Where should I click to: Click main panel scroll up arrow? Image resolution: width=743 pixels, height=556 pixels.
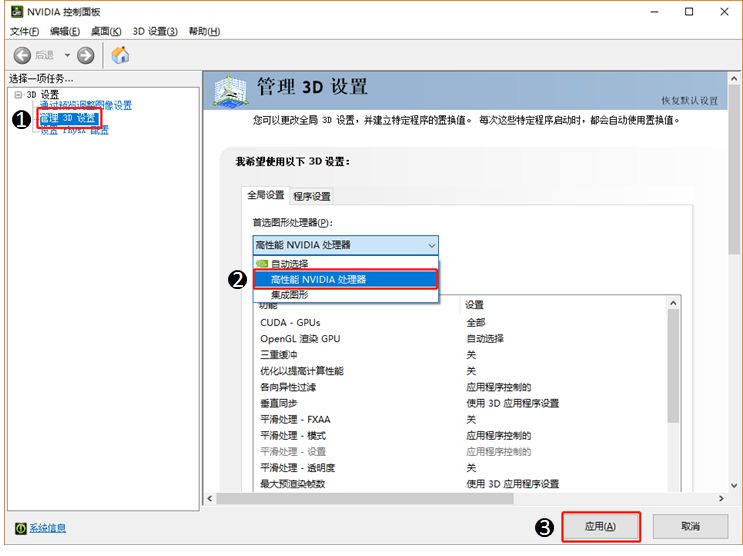tap(734, 78)
